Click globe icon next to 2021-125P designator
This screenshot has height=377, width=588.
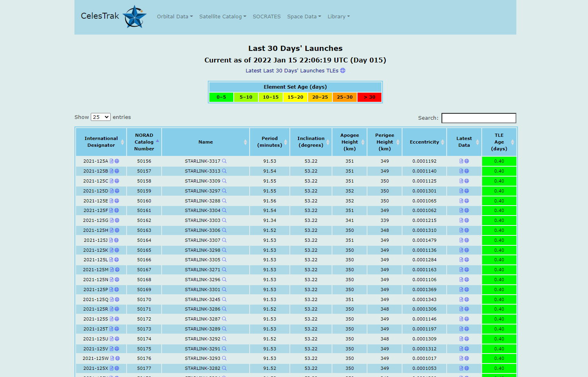[x=117, y=290]
